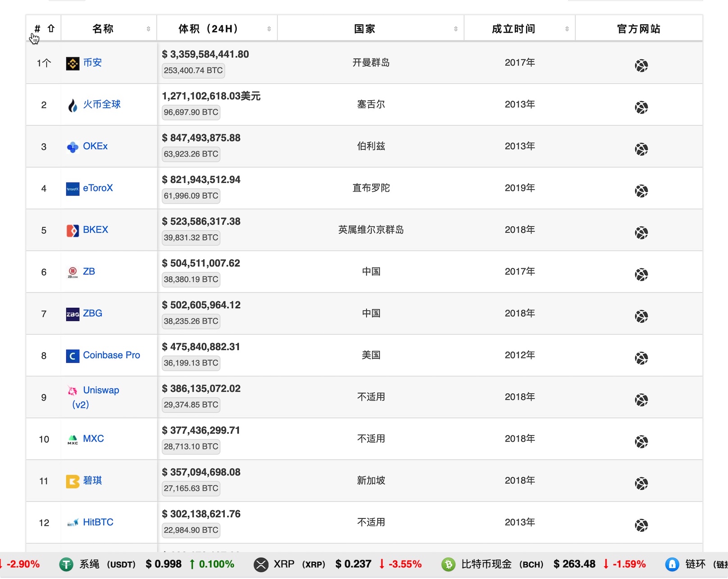Click the XRP coin icon in ticker
The image size is (728, 579).
(x=261, y=565)
